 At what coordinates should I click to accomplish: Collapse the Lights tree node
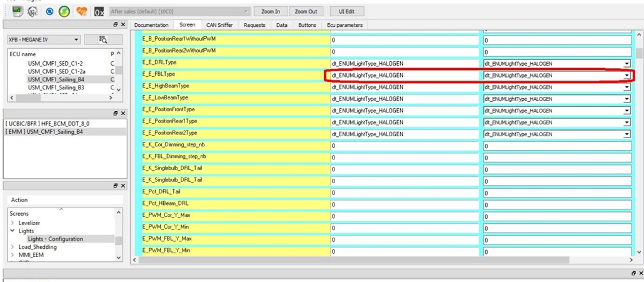13,231
